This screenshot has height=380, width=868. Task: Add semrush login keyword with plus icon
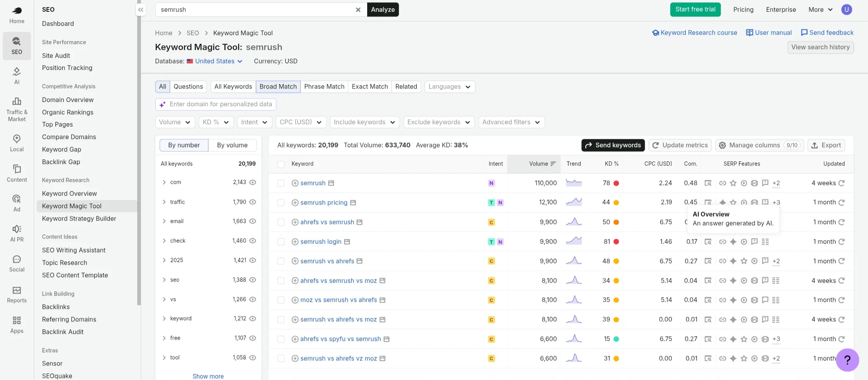(x=295, y=242)
